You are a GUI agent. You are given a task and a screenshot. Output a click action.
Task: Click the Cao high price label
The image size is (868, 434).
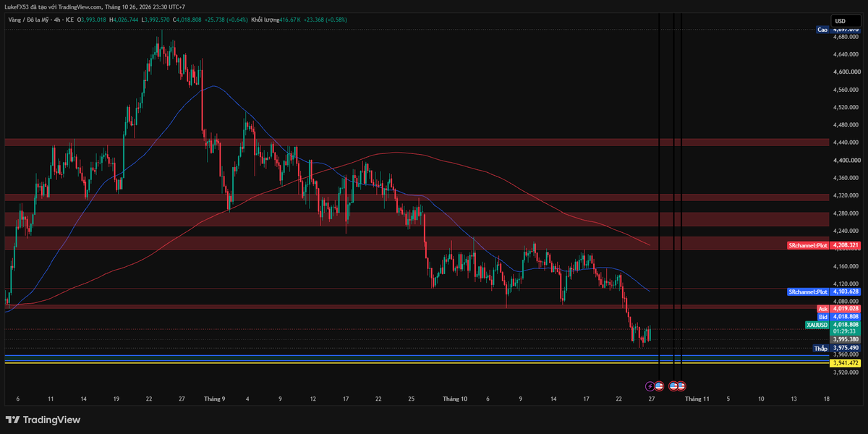[822, 30]
